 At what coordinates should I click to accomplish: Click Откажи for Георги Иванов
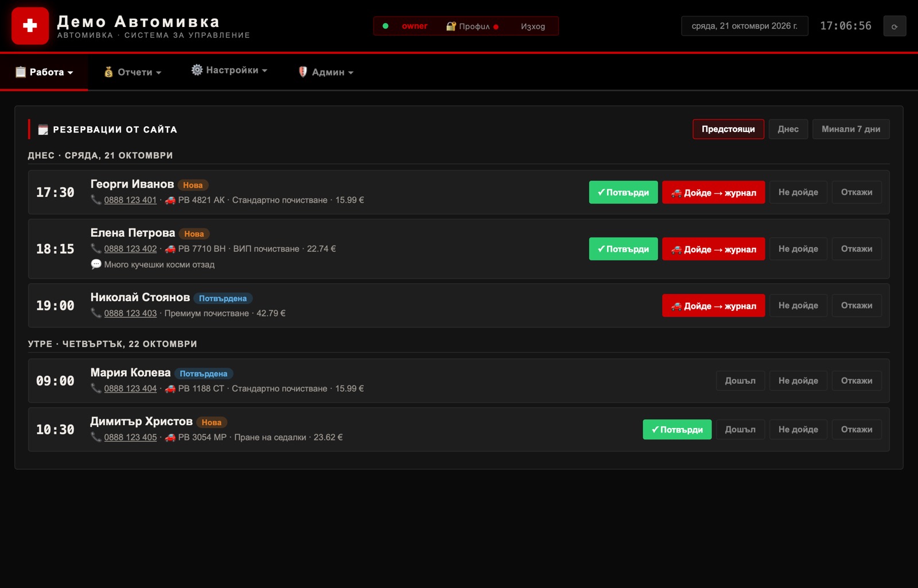857,192
